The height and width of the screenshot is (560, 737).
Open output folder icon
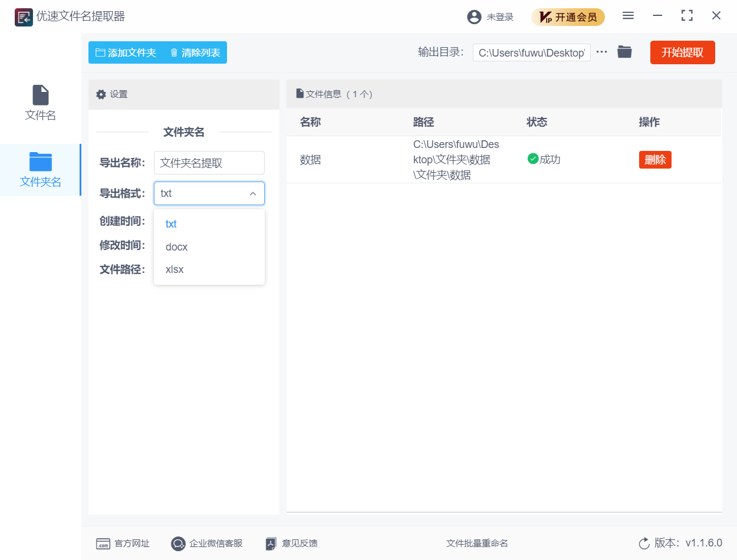coord(624,52)
